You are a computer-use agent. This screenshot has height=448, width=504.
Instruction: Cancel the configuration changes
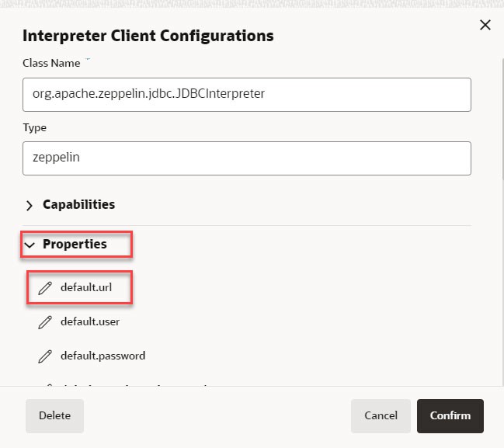pos(381,416)
